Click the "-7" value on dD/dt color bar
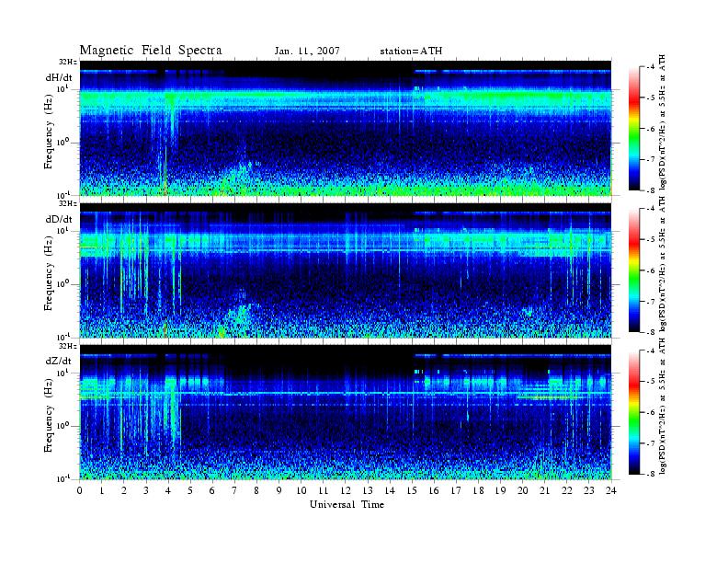 click(652, 302)
